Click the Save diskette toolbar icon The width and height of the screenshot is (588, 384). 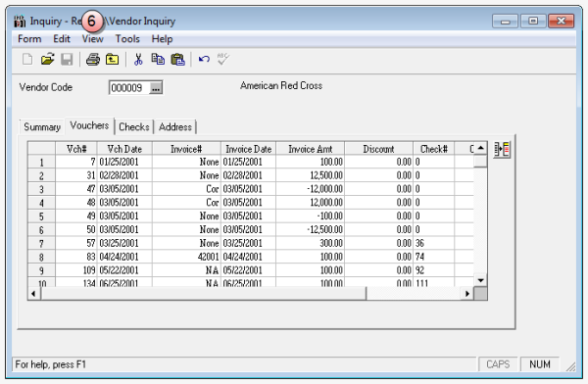click(67, 59)
